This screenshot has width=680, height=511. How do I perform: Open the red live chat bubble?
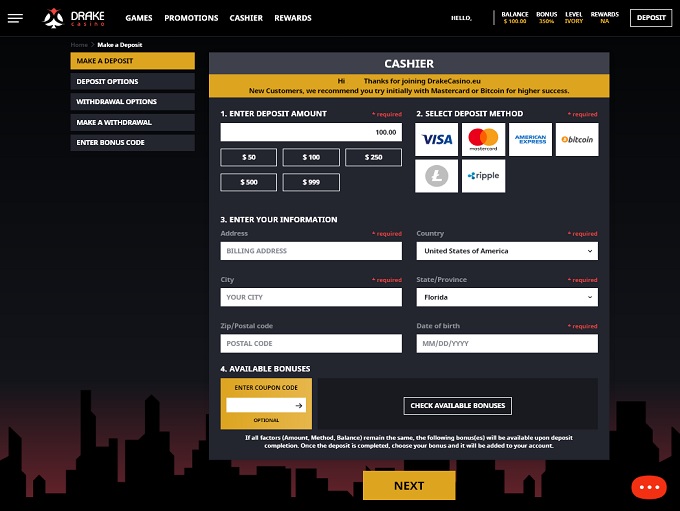649,487
